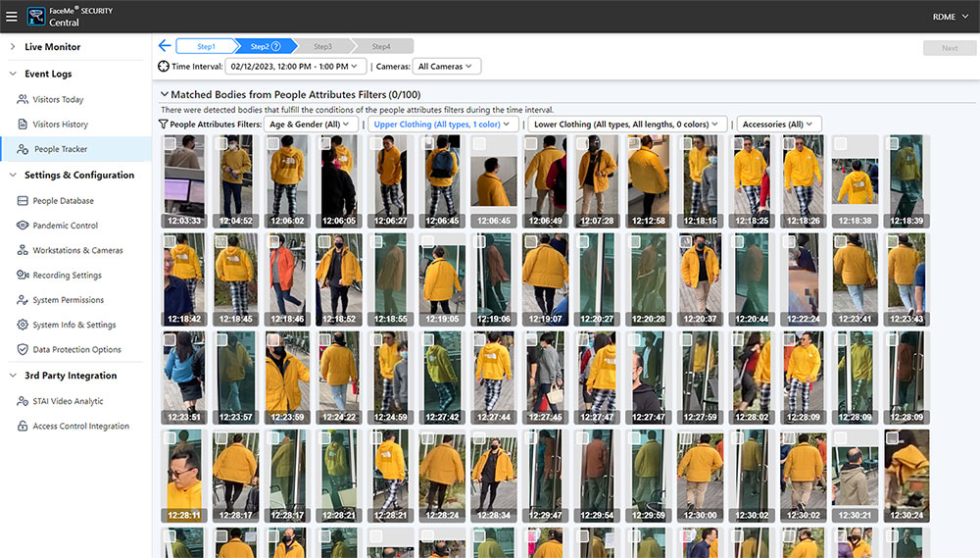Click the Step2 help question mark icon
Image resolution: width=980 pixels, height=558 pixels.
point(276,46)
